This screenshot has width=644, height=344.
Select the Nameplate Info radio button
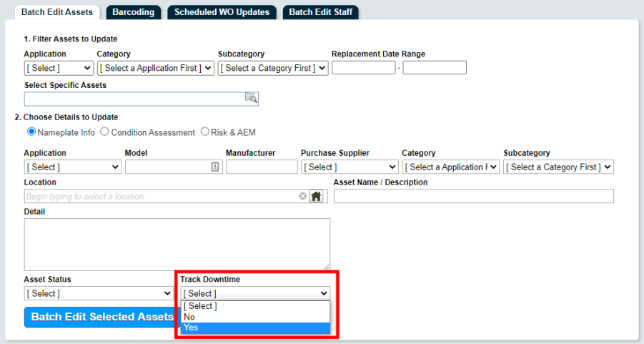point(31,132)
